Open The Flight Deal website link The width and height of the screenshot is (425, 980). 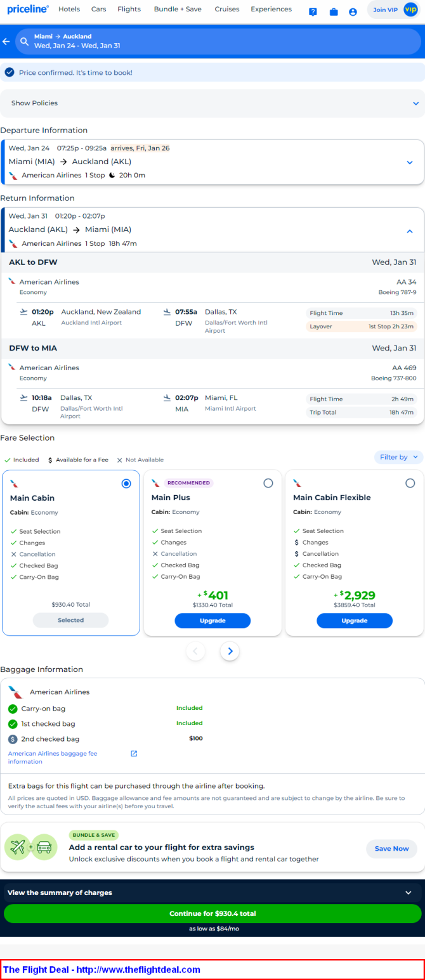coord(101,969)
